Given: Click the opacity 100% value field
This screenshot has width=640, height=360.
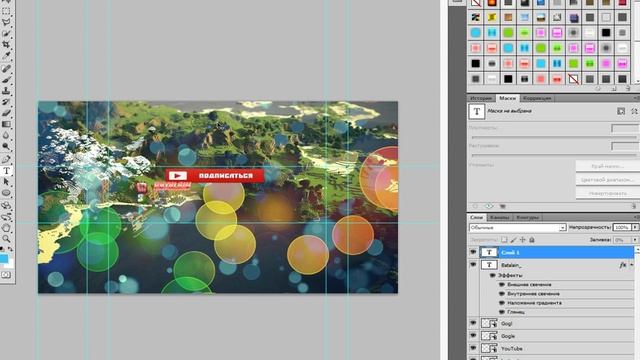Looking at the screenshot, I should [622, 227].
